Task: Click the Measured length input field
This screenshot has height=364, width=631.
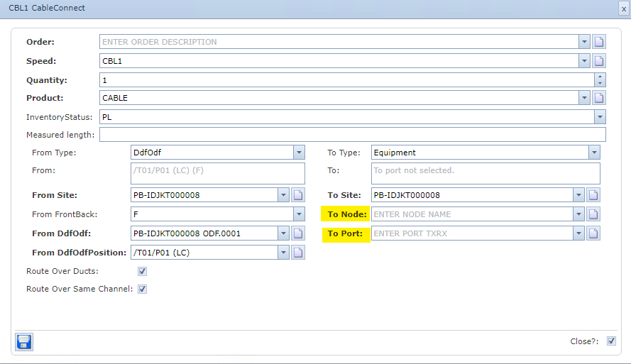Action: (352, 135)
